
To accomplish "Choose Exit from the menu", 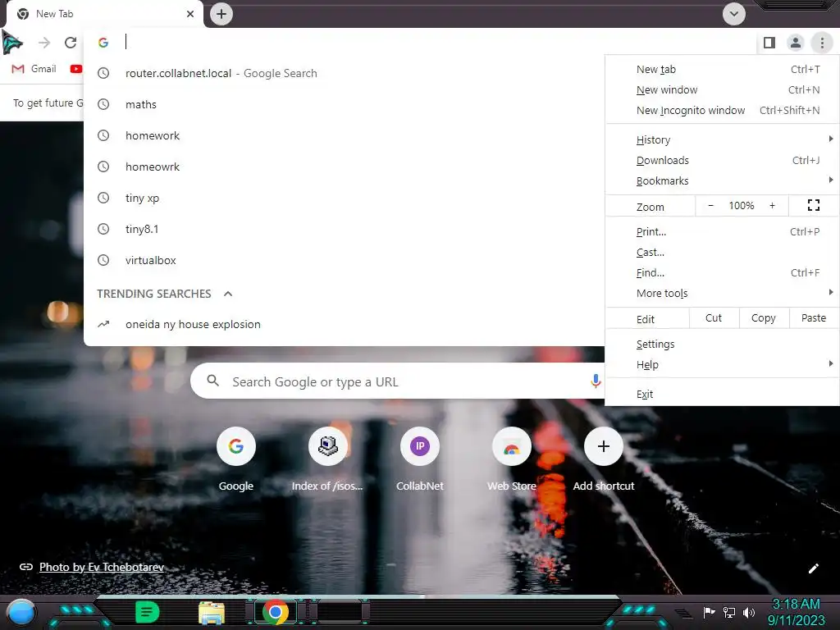I will (x=723, y=395).
